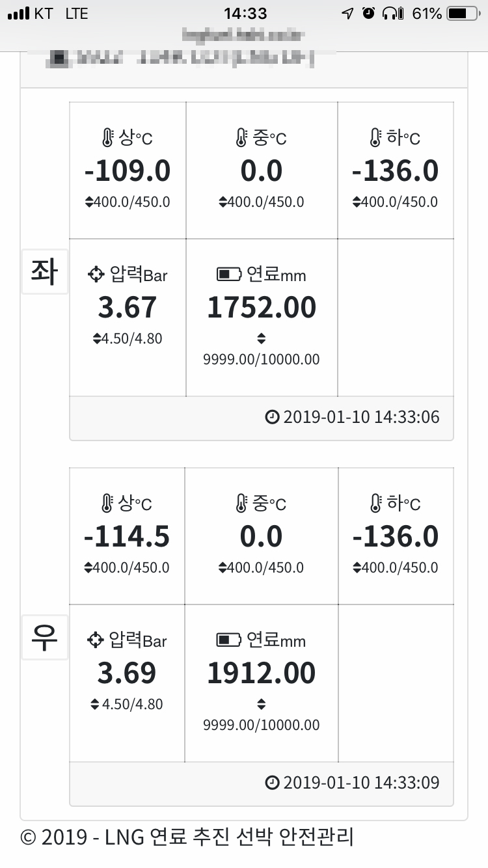
Task: Click limit arrows beside -114.5 threshold
Action: [x=88, y=568]
